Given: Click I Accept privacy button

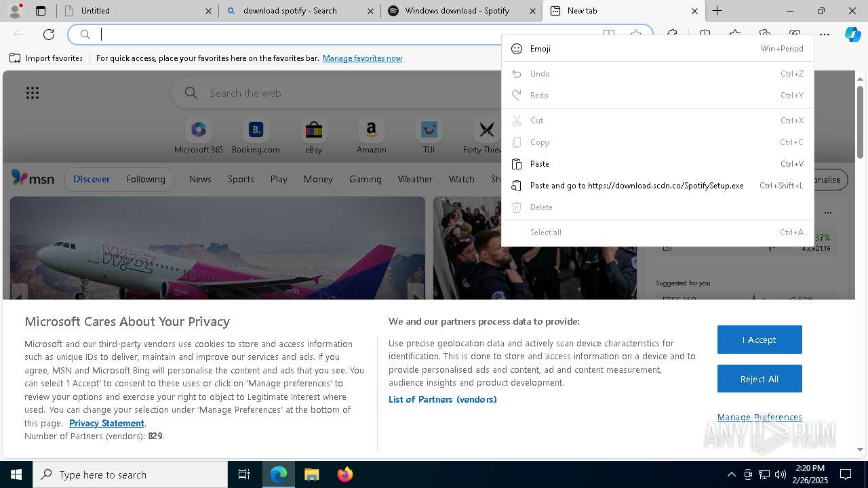Looking at the screenshot, I should point(759,340).
